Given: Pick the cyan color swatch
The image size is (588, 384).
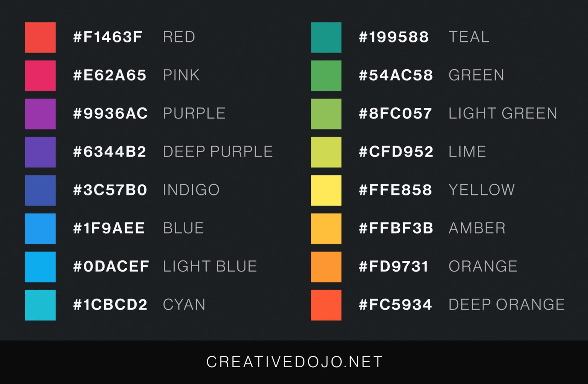Looking at the screenshot, I should click(40, 305).
